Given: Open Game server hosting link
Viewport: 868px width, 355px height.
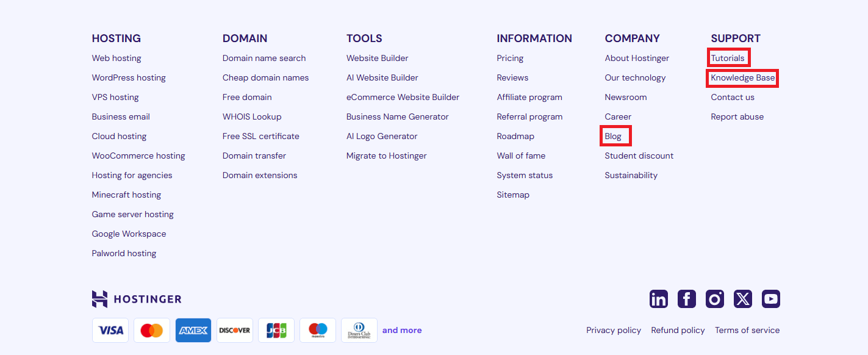Looking at the screenshot, I should 133,214.
